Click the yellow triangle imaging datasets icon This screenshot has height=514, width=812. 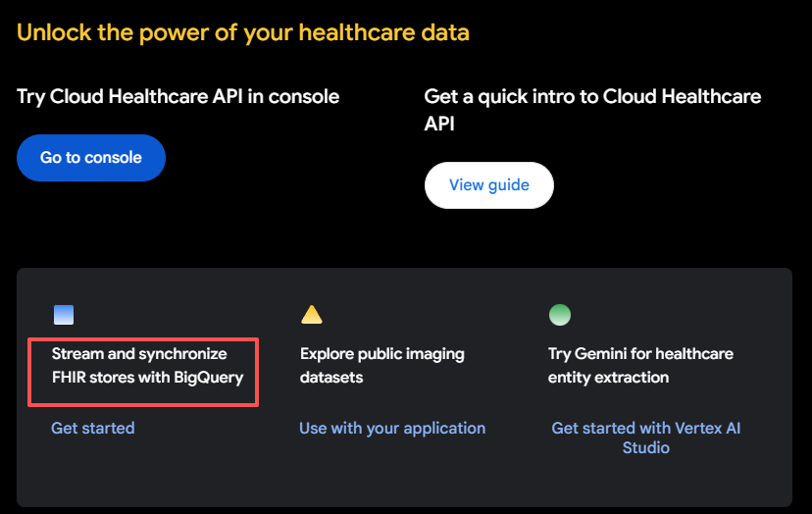click(x=311, y=315)
